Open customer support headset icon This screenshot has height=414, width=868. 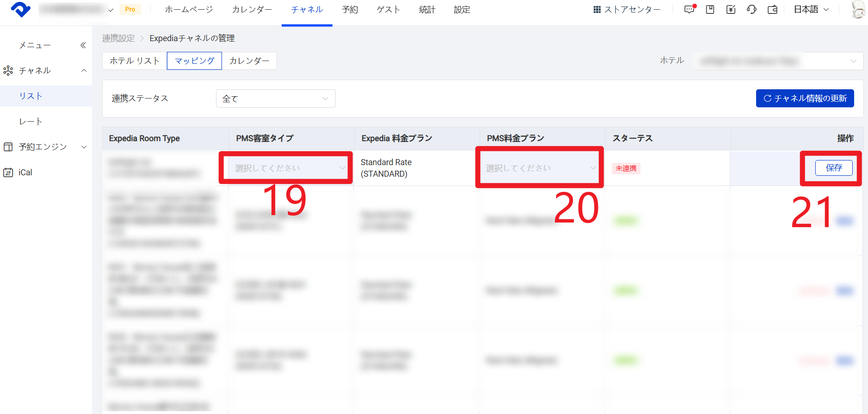click(x=751, y=10)
